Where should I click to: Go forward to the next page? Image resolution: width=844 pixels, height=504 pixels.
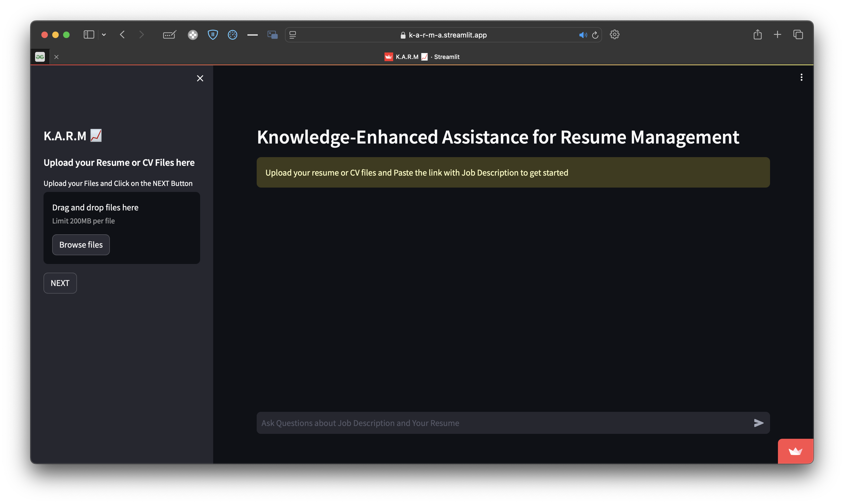point(142,35)
